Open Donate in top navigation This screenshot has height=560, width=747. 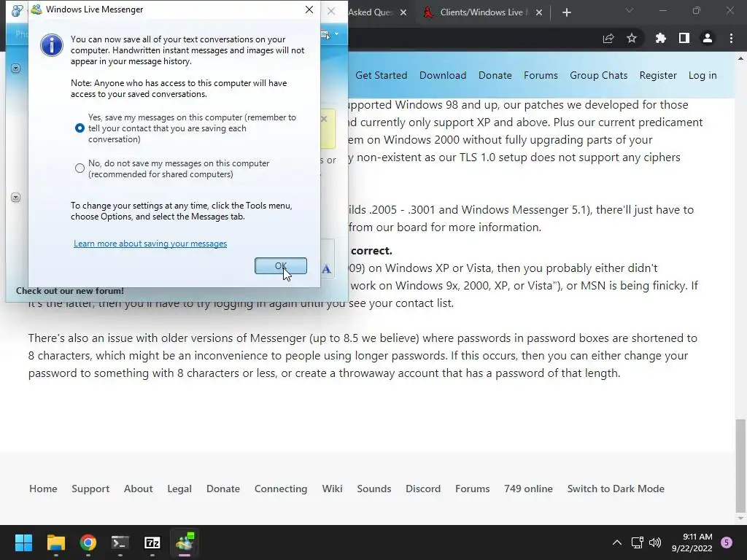[x=495, y=75]
